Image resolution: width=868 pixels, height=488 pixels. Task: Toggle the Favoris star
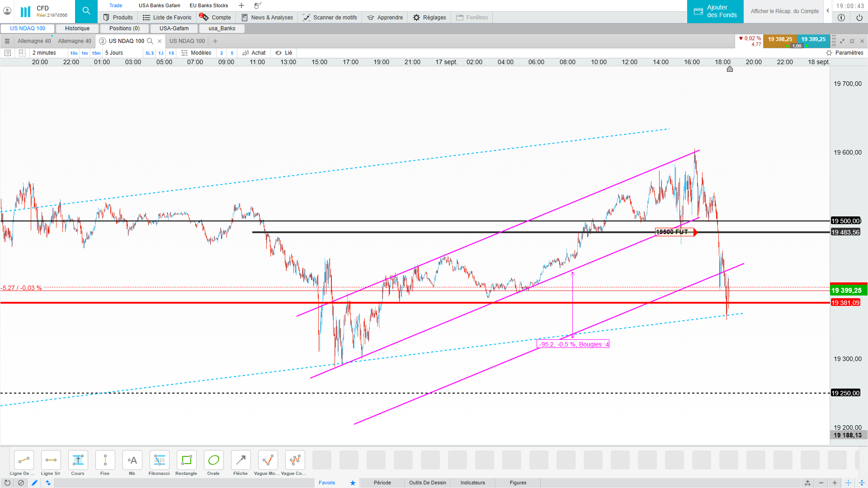(x=353, y=483)
